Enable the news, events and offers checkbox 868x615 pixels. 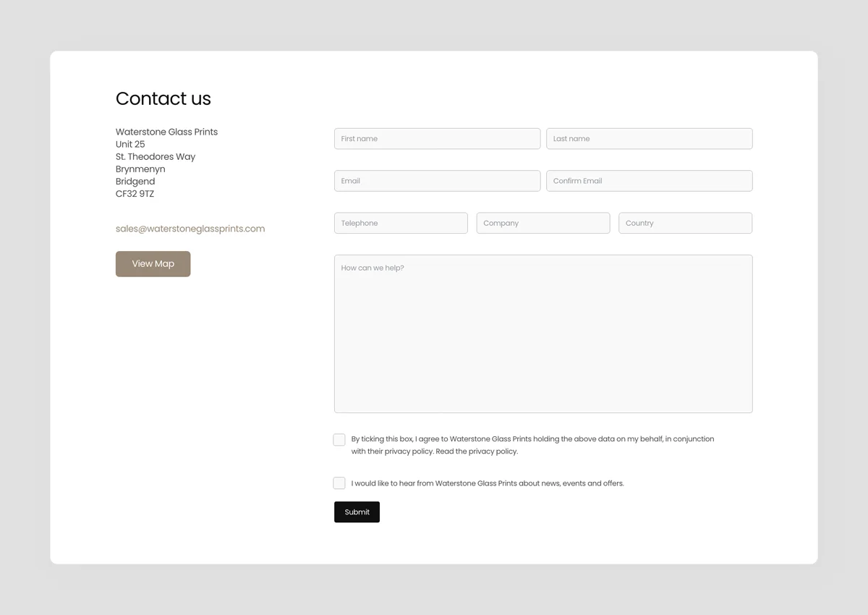coord(339,483)
